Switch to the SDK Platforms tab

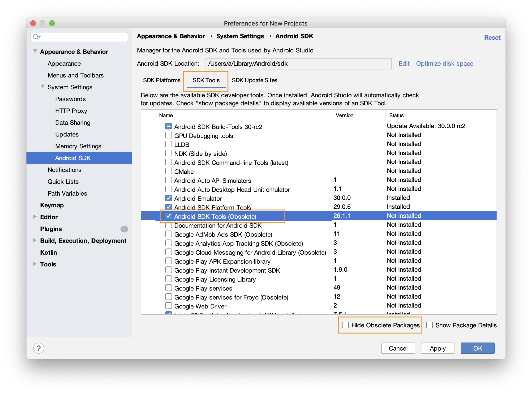(162, 80)
